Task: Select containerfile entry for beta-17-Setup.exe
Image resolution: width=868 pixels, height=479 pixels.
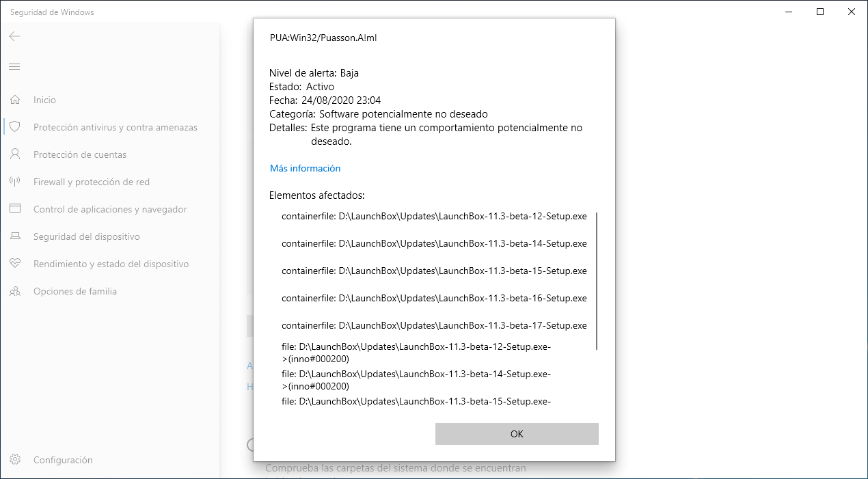Action: point(434,326)
